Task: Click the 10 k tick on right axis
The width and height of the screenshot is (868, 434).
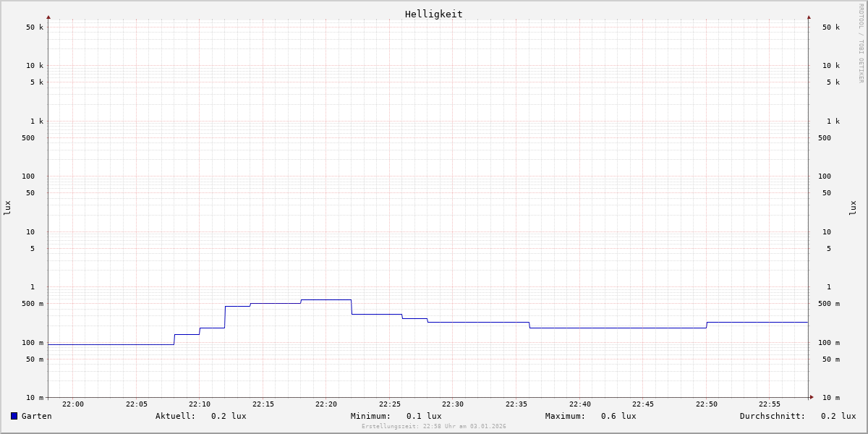Action: (831, 66)
